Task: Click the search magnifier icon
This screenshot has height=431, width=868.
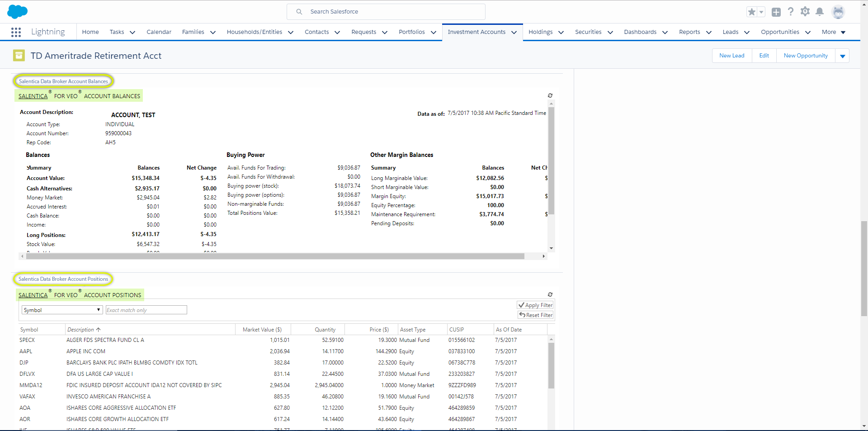Action: [x=299, y=12]
